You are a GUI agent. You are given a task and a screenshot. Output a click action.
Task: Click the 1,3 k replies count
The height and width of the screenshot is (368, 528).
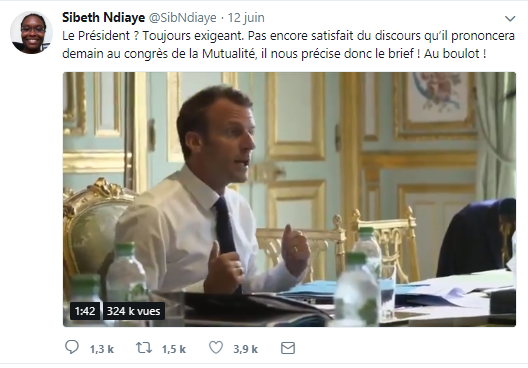[102, 349]
